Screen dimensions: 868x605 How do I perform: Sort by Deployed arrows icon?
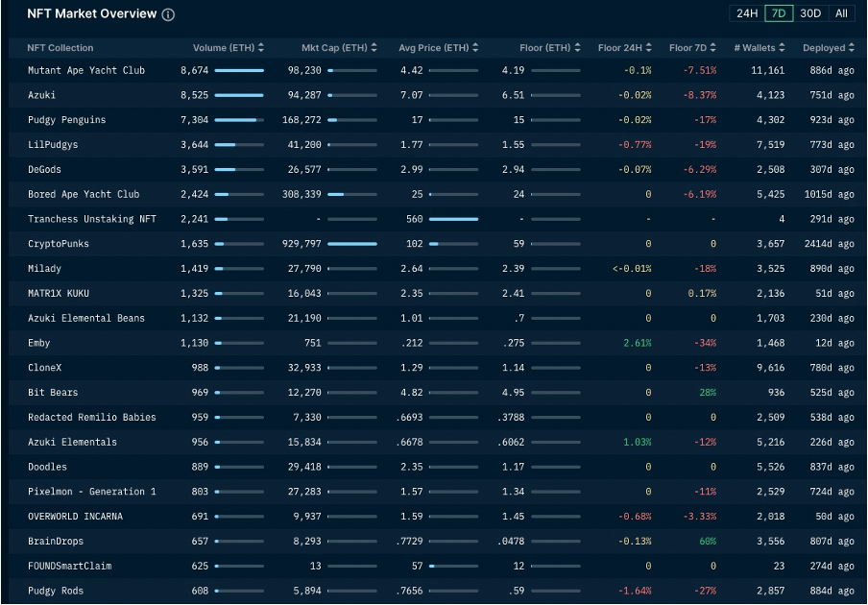[x=852, y=48]
